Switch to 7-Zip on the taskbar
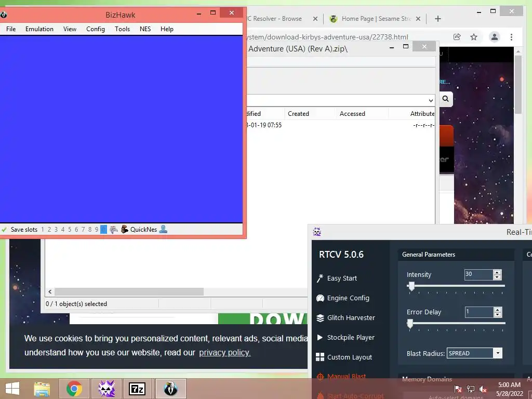The width and height of the screenshot is (532, 399). pyautogui.click(x=137, y=389)
